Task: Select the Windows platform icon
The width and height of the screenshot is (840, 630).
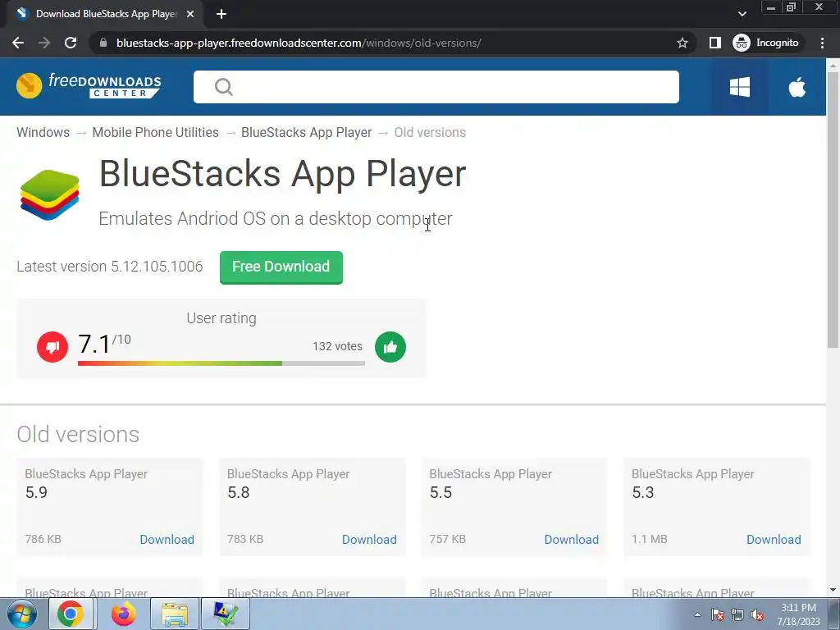Action: [x=740, y=87]
